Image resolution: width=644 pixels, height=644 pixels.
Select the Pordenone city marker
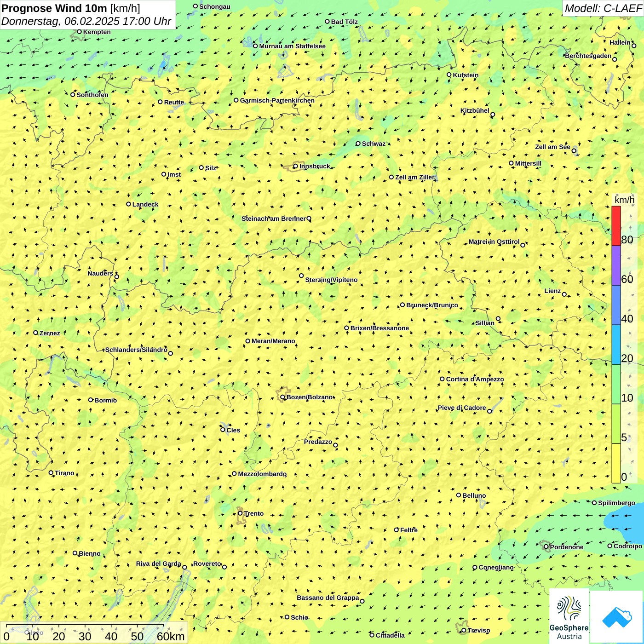[546, 547]
